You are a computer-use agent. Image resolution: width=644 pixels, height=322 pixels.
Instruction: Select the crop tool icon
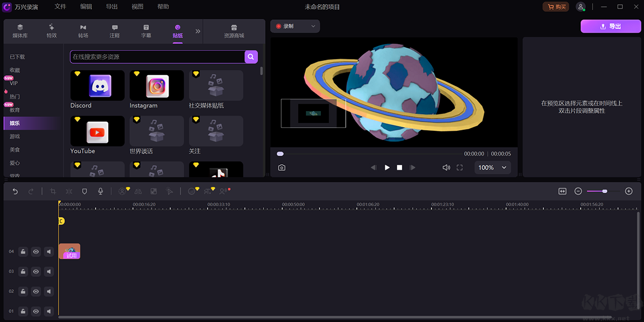(x=53, y=191)
